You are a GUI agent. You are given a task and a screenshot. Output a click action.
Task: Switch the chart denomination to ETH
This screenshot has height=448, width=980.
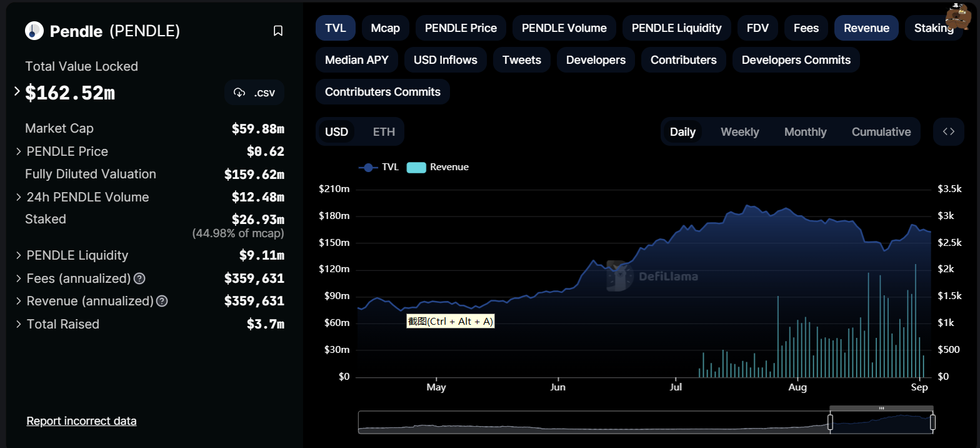[x=384, y=132]
